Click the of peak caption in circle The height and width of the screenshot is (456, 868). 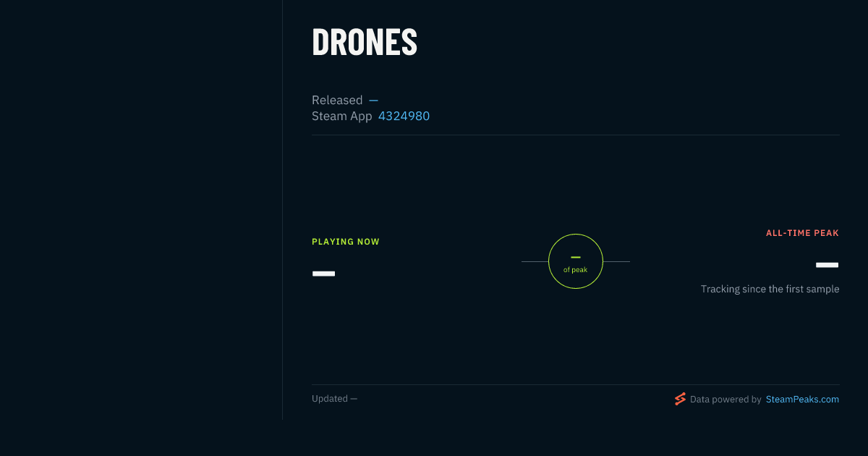576,270
